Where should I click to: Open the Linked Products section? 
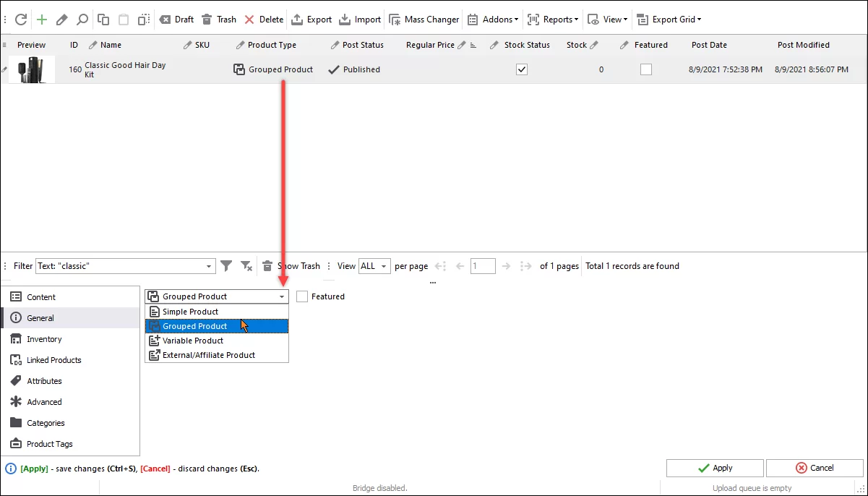[x=54, y=359]
